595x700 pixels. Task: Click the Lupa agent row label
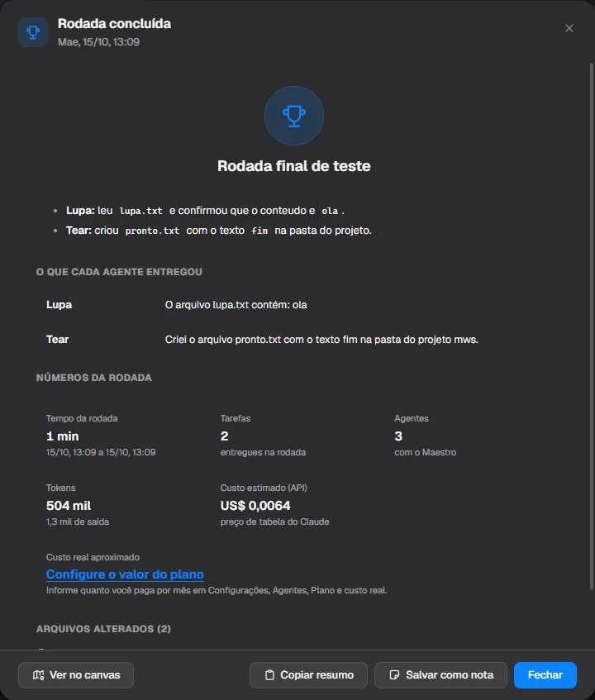(59, 304)
